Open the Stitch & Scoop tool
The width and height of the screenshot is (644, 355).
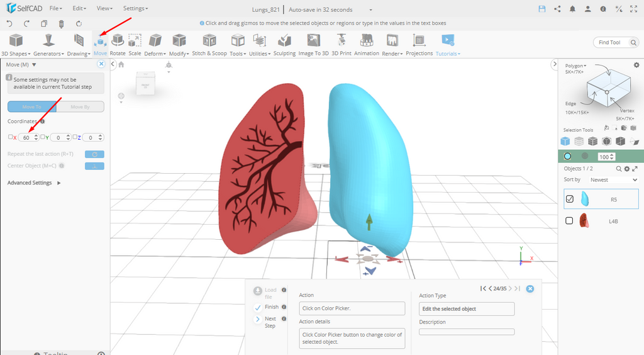tap(209, 45)
